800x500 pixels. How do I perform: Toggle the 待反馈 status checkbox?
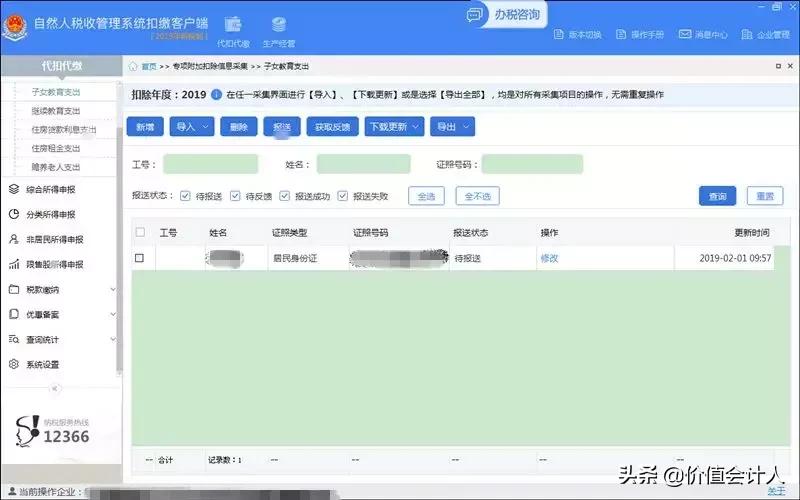235,196
